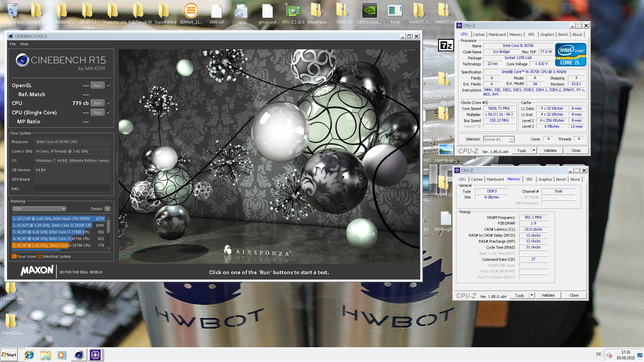The height and width of the screenshot is (362, 644).
Task: Click the Intel Core i5 logo in CPU-Z
Action: pyautogui.click(x=571, y=54)
